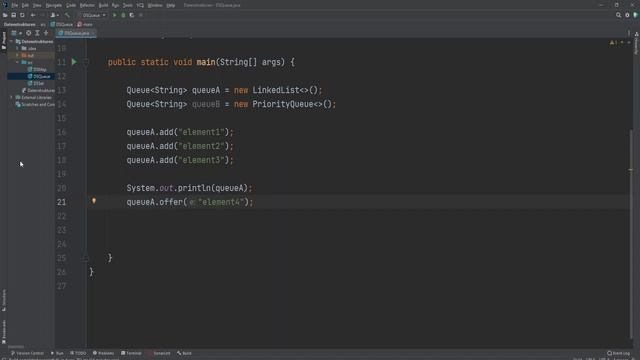This screenshot has width=640, height=360.
Task: Click main in the navigation breadcrumb
Action: coord(85,24)
